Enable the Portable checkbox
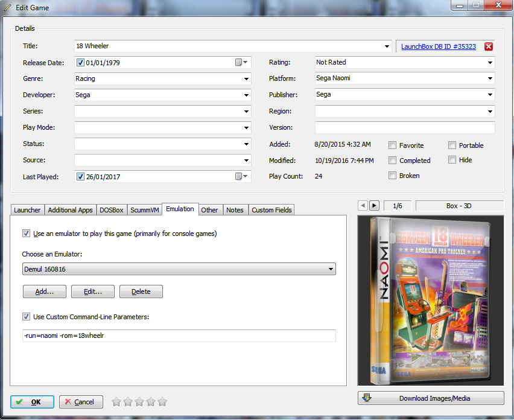Image resolution: width=514 pixels, height=420 pixels. 452,145
